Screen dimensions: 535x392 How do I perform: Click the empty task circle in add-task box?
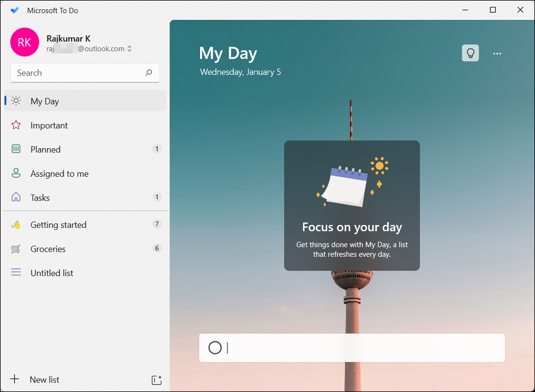pyautogui.click(x=215, y=348)
